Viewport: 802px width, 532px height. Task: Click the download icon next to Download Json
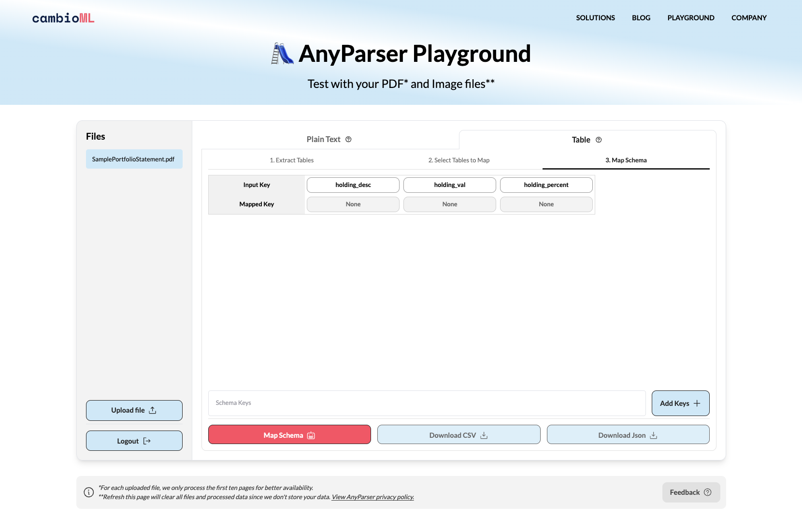[654, 435]
